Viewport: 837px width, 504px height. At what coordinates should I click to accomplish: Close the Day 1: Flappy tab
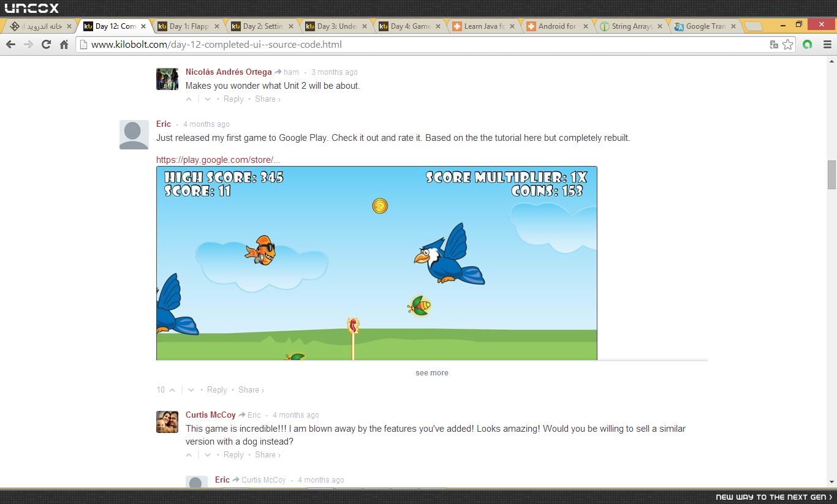[217, 26]
